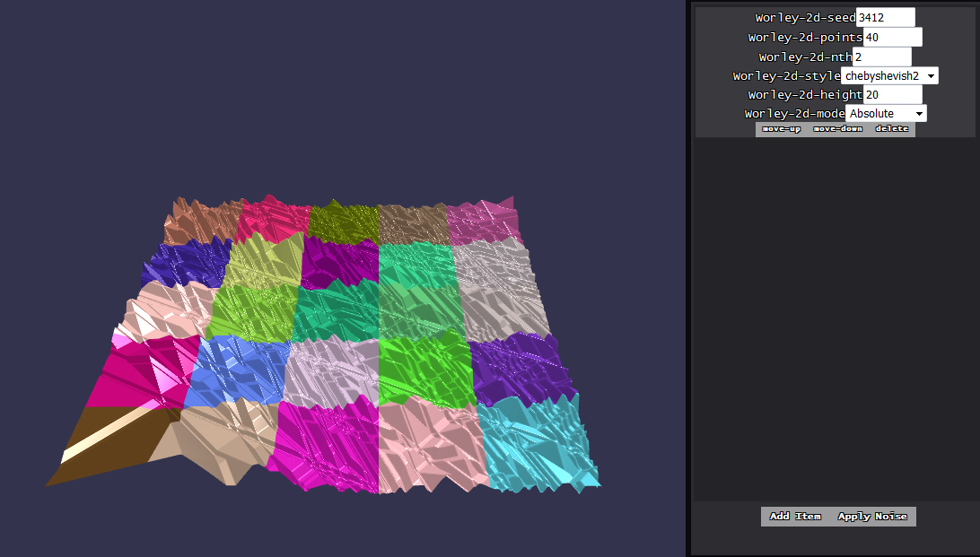Click the olive green terrain tile
The height and width of the screenshot is (557, 980).
tap(343, 222)
